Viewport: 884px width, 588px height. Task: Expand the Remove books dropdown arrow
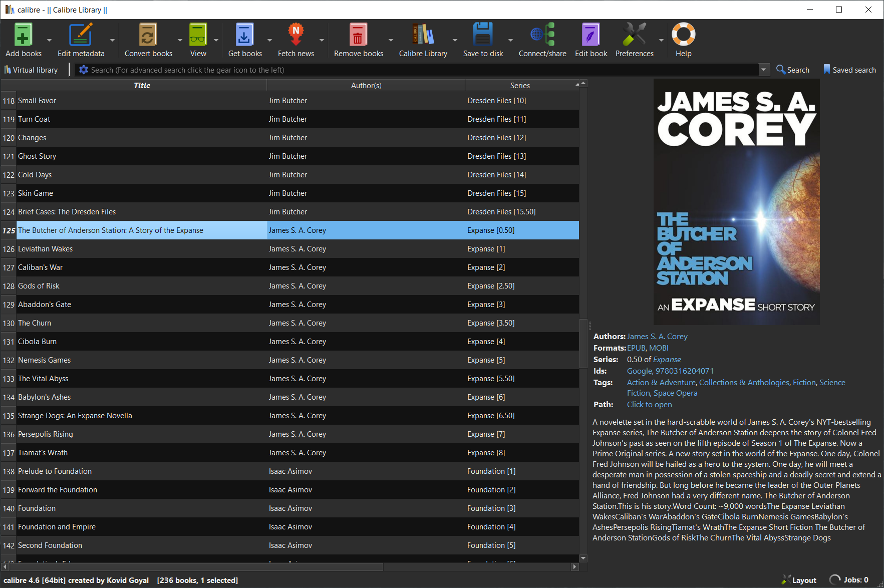[x=391, y=40]
